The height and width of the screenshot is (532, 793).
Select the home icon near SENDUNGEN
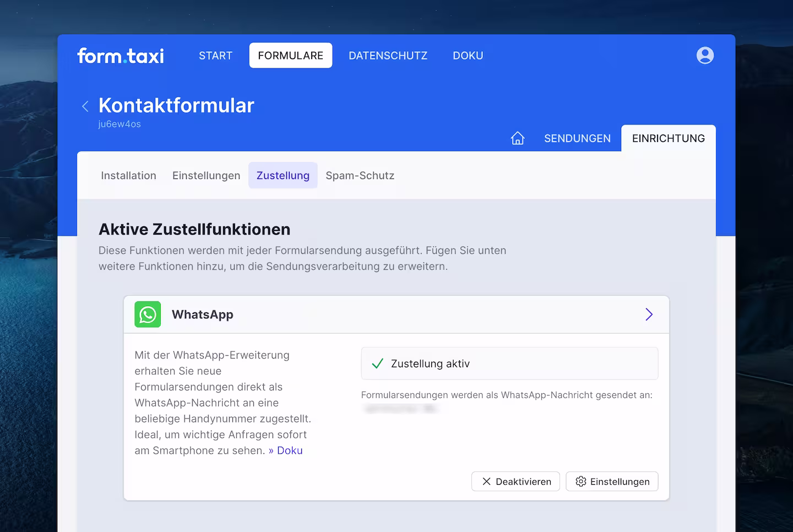pyautogui.click(x=518, y=138)
